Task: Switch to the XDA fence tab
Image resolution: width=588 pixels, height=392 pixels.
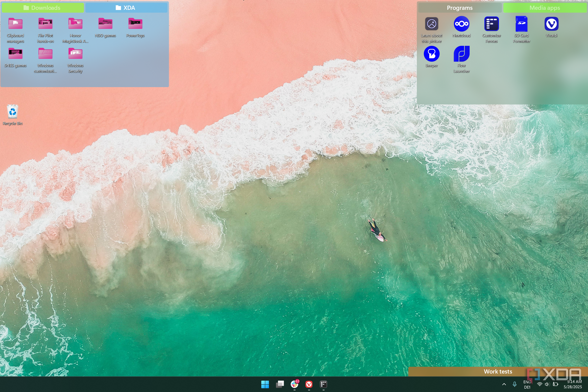Action: click(x=126, y=8)
